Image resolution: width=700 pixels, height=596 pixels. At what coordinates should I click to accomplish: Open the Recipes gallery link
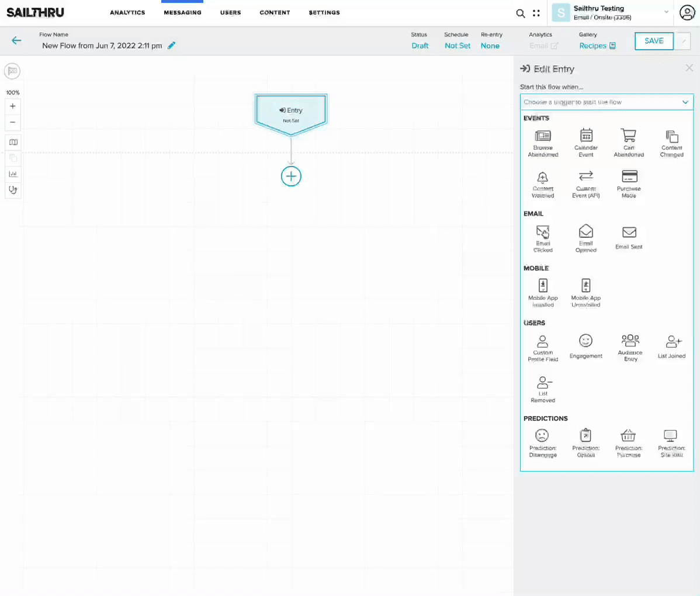tap(597, 46)
